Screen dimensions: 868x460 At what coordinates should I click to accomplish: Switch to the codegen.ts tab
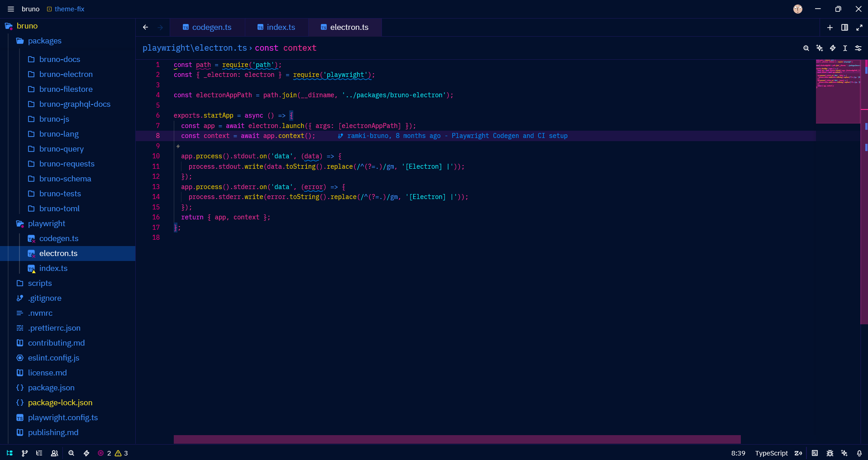(x=207, y=27)
